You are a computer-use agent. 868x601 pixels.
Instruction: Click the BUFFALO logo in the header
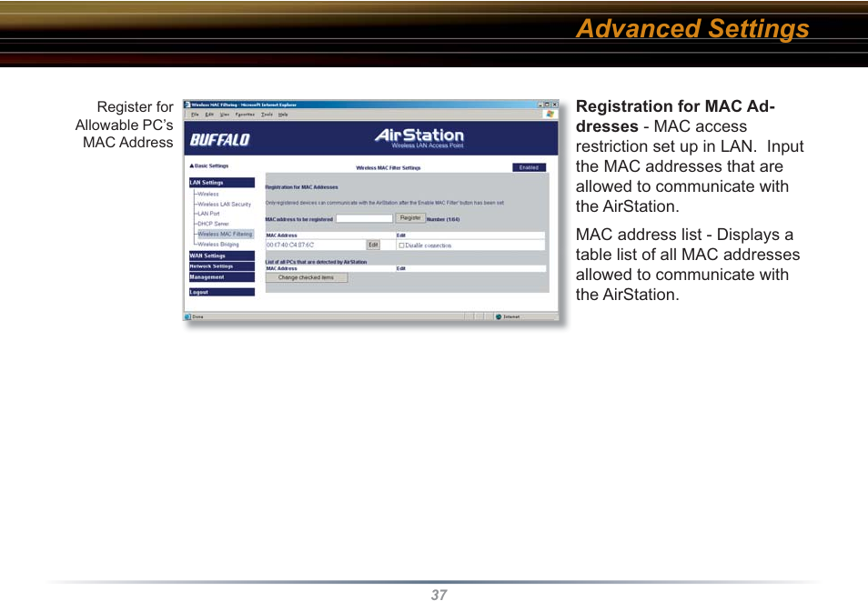(x=220, y=139)
